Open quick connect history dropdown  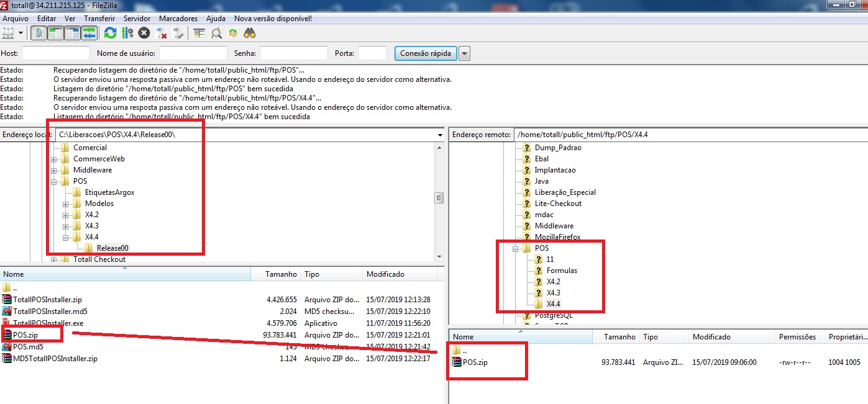point(464,53)
